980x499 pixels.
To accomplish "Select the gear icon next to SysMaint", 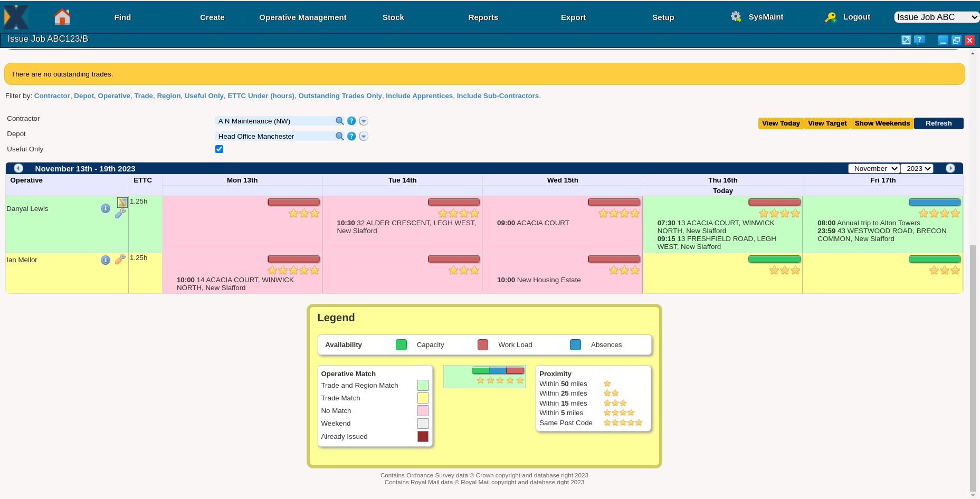I will click(x=735, y=16).
